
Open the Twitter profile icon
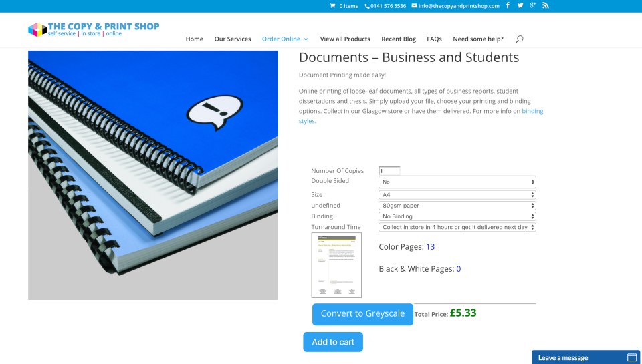pyautogui.click(x=520, y=5)
